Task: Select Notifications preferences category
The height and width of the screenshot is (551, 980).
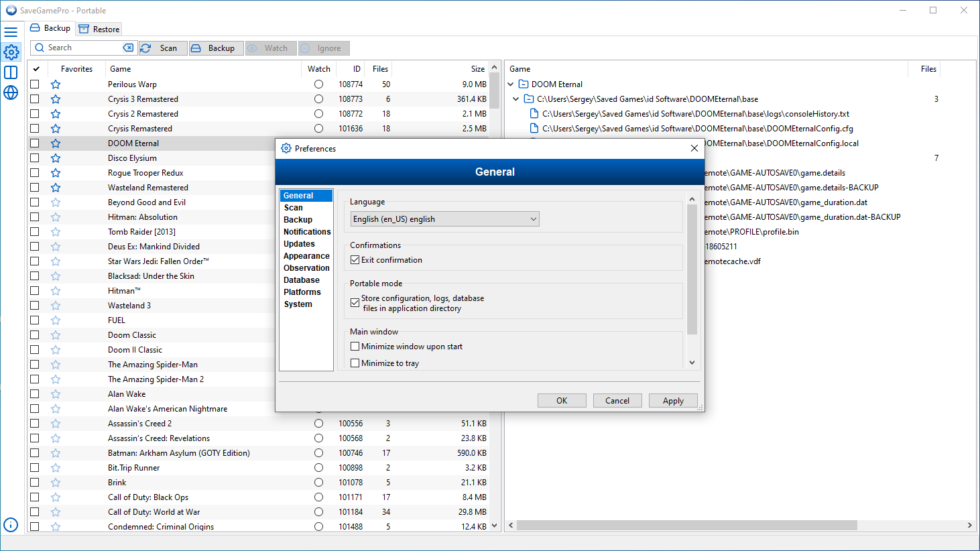Action: click(x=307, y=232)
